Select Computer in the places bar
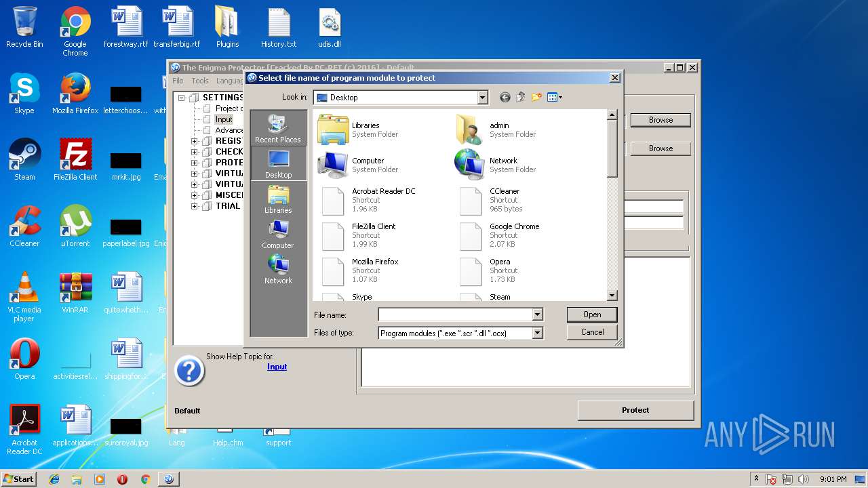868x488 pixels. (278, 234)
